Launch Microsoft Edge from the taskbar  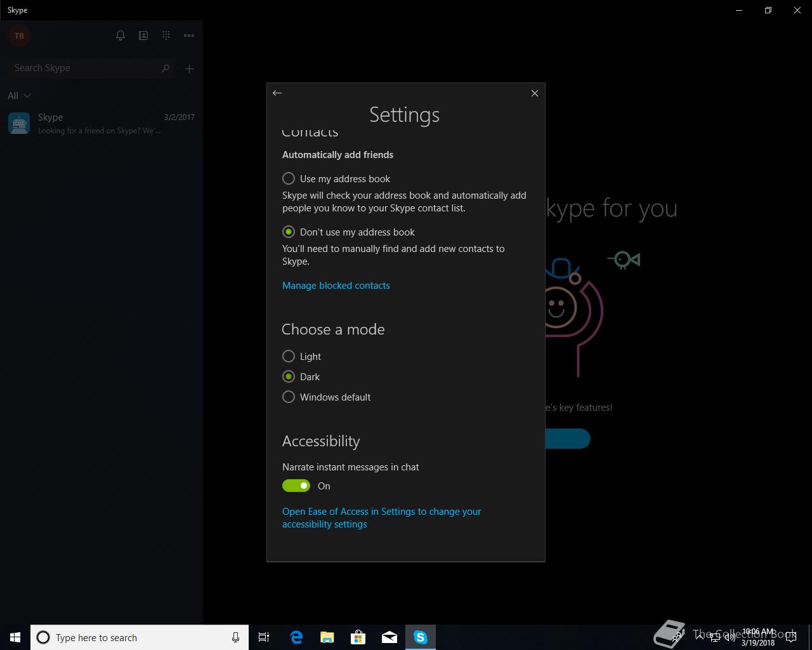pyautogui.click(x=296, y=637)
